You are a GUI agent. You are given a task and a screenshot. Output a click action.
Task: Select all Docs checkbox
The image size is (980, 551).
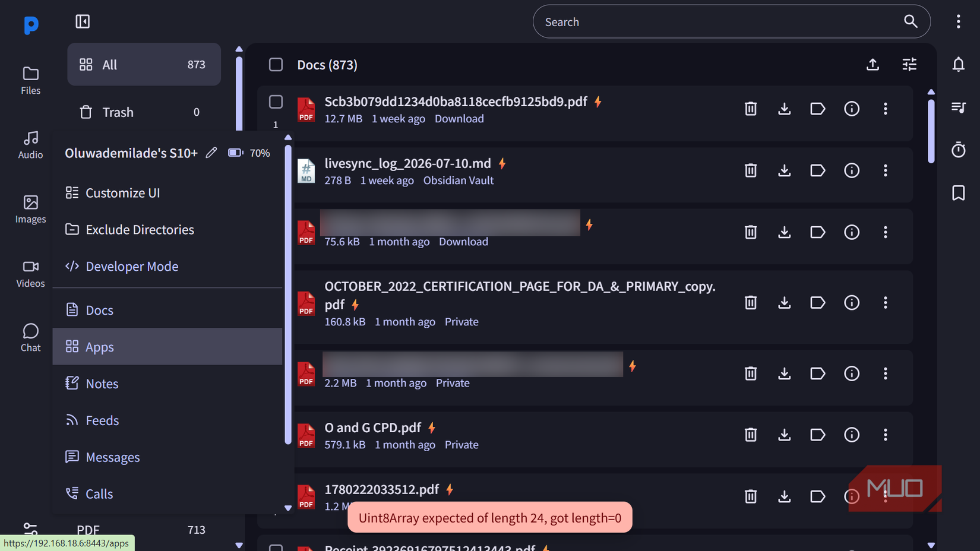click(276, 64)
